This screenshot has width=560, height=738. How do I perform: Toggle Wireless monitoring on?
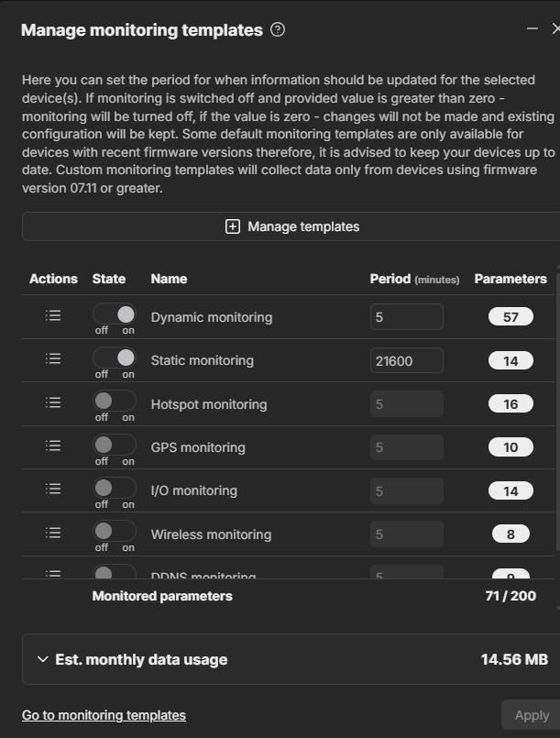[115, 531]
